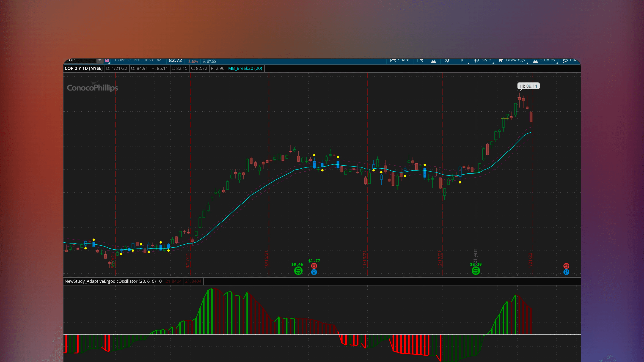Click the Share chart button
The height and width of the screenshot is (362, 644).
pos(400,60)
